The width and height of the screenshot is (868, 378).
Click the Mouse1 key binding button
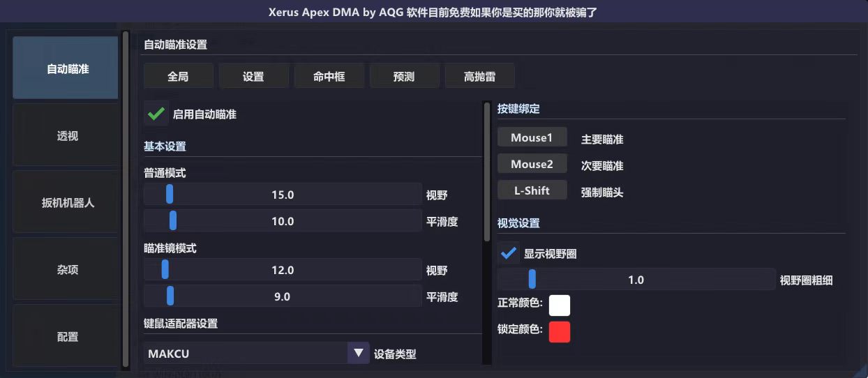pyautogui.click(x=532, y=137)
